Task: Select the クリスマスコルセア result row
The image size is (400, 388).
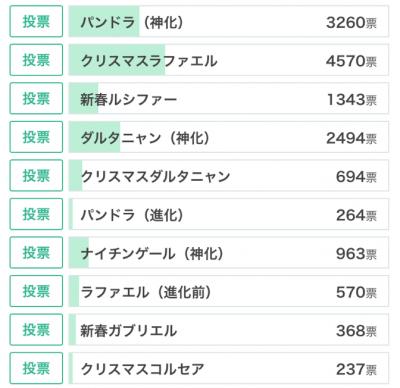Action: tap(229, 368)
